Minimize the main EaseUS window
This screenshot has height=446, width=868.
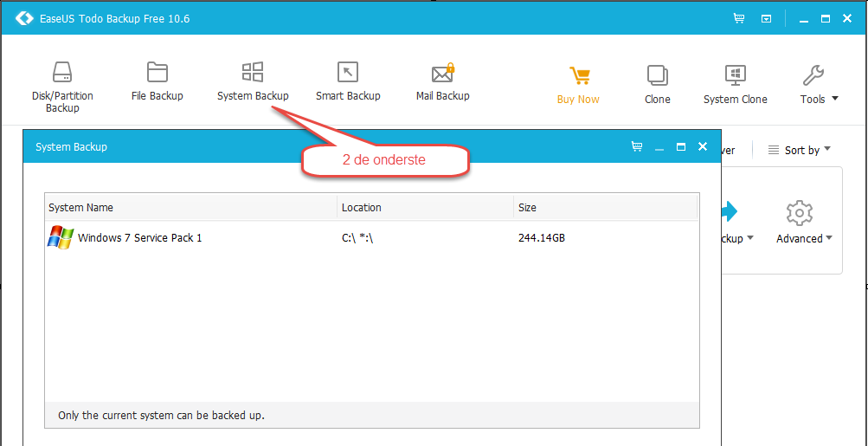pos(804,19)
